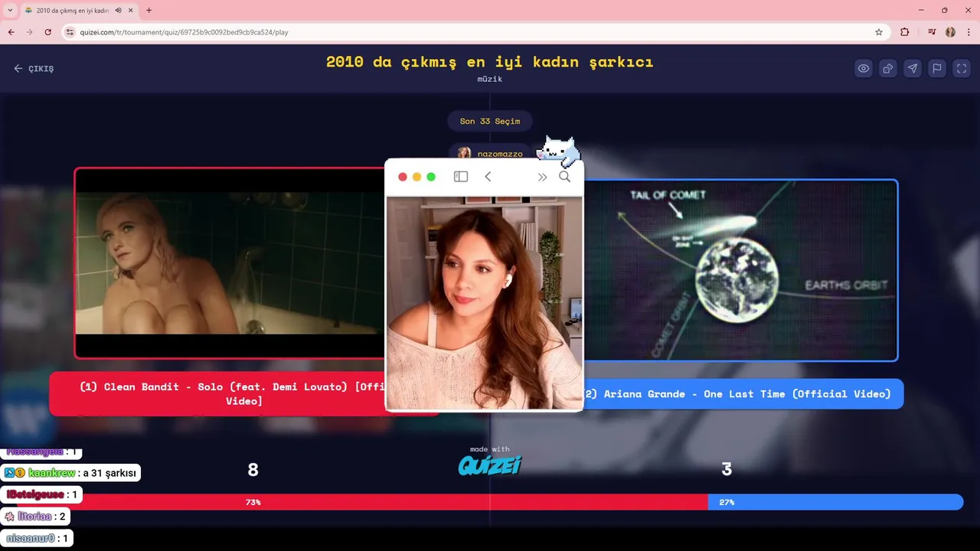Click the flag report icon
The image size is (980, 551).
click(937, 68)
